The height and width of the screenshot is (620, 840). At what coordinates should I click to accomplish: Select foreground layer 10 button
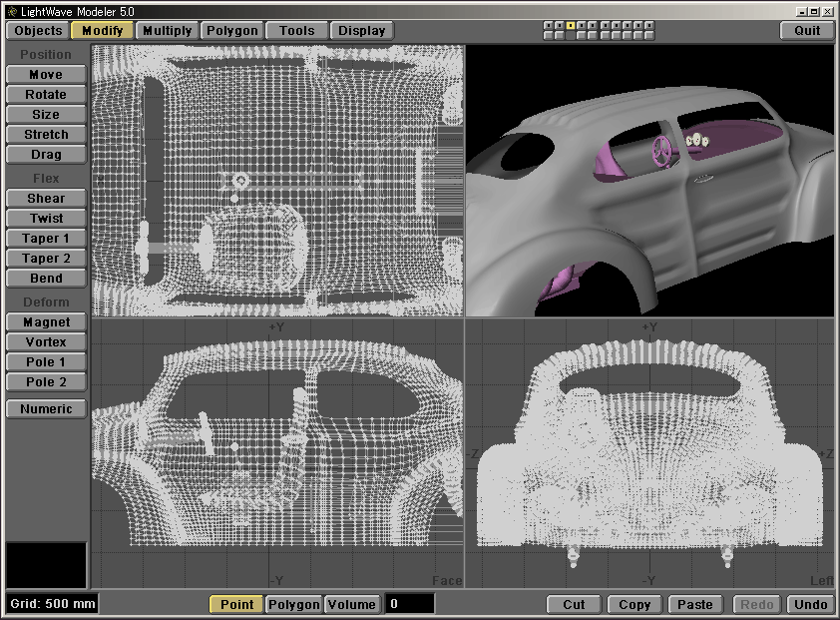pyautogui.click(x=649, y=25)
